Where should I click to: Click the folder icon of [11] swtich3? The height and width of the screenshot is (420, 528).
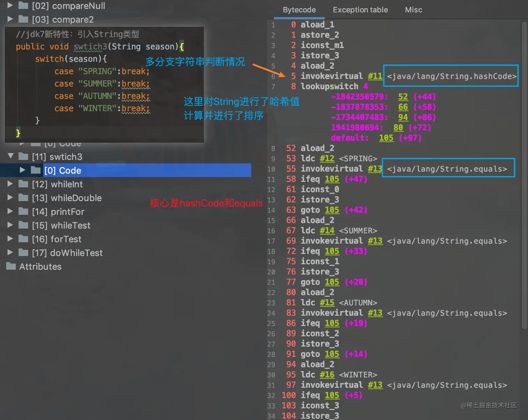click(x=23, y=156)
